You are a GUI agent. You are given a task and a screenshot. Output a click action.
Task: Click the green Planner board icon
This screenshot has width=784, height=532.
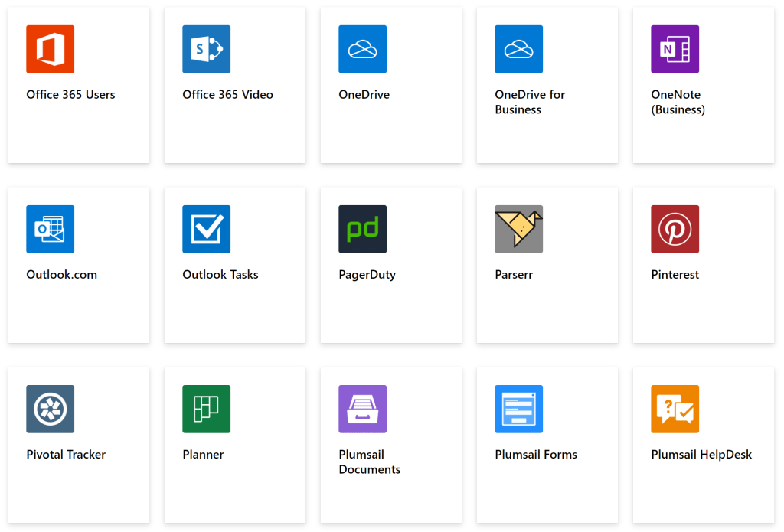(206, 409)
